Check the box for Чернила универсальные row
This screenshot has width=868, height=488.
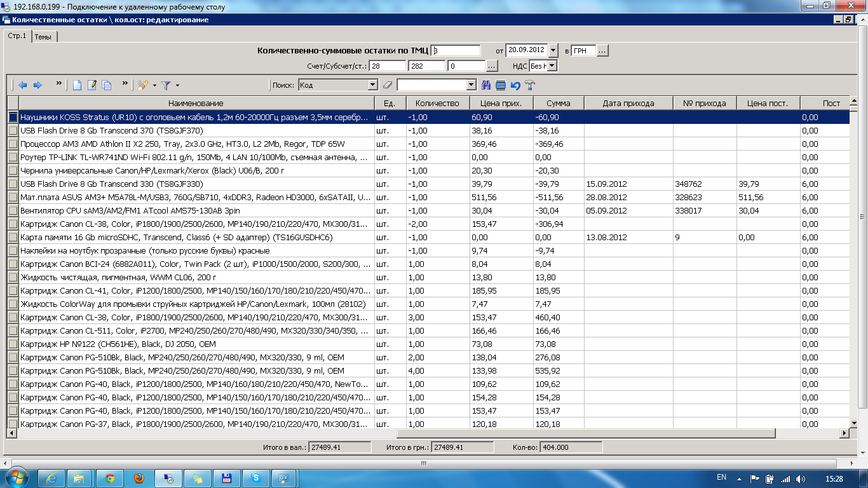pyautogui.click(x=13, y=171)
